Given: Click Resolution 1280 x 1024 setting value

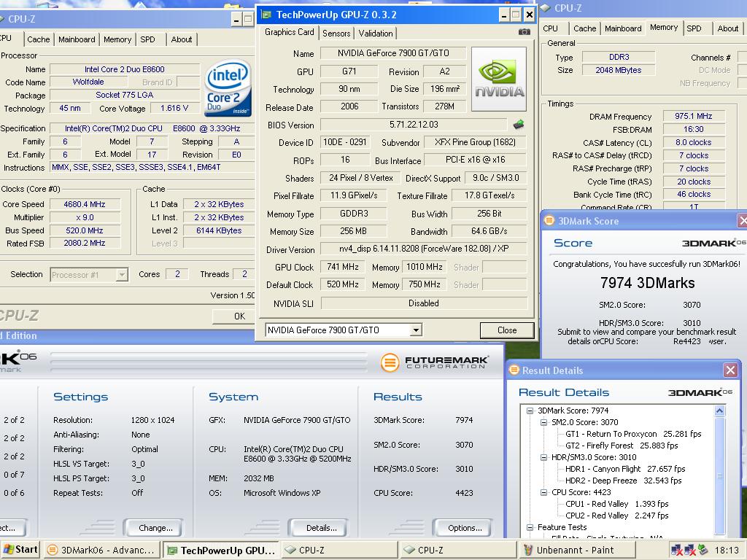Looking at the screenshot, I should click(x=152, y=420).
